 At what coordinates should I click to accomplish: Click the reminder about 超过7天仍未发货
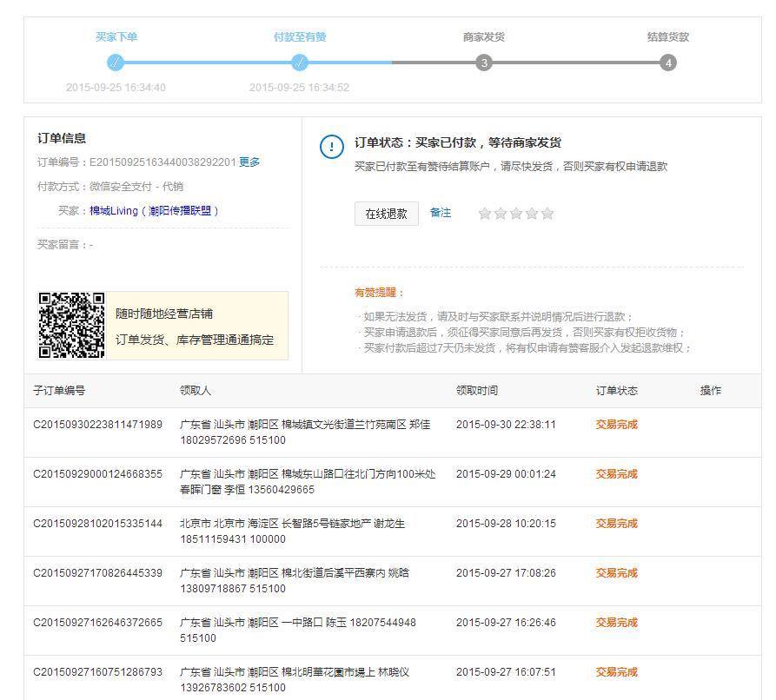(x=525, y=348)
